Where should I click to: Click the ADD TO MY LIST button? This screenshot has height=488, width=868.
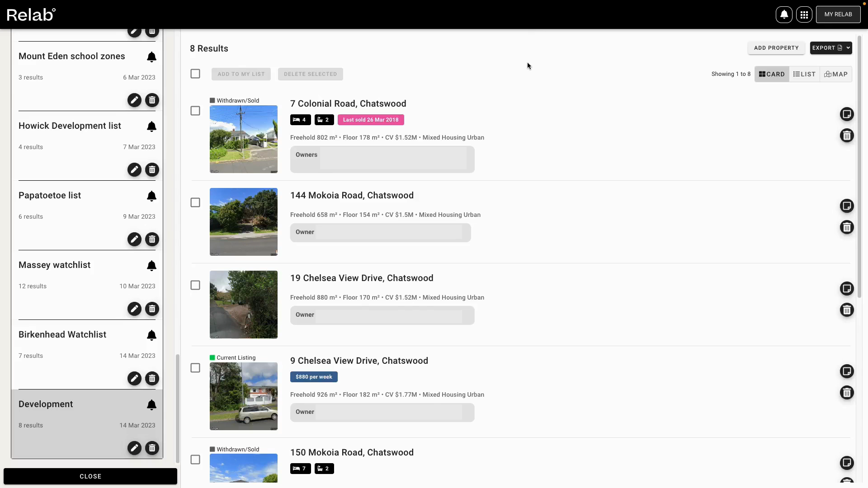pos(241,74)
